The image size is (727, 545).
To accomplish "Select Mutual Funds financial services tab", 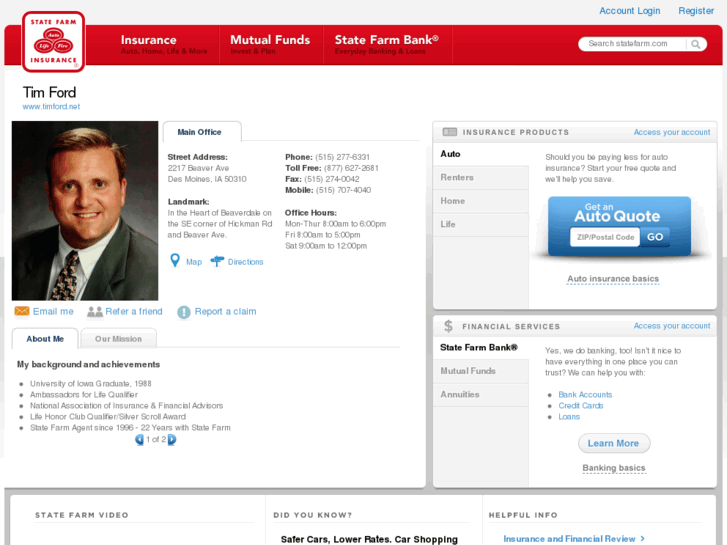I will coord(481,371).
